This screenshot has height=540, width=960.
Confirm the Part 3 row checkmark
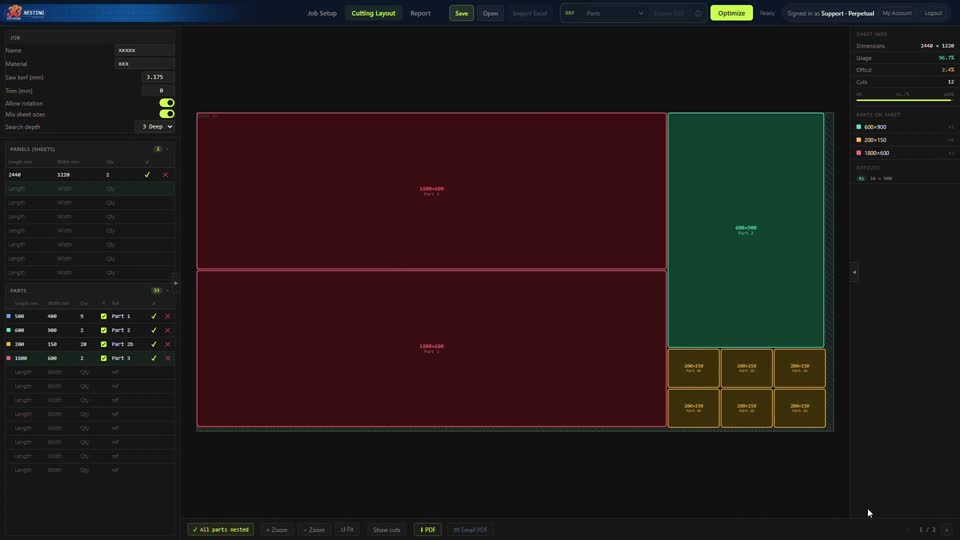point(154,358)
